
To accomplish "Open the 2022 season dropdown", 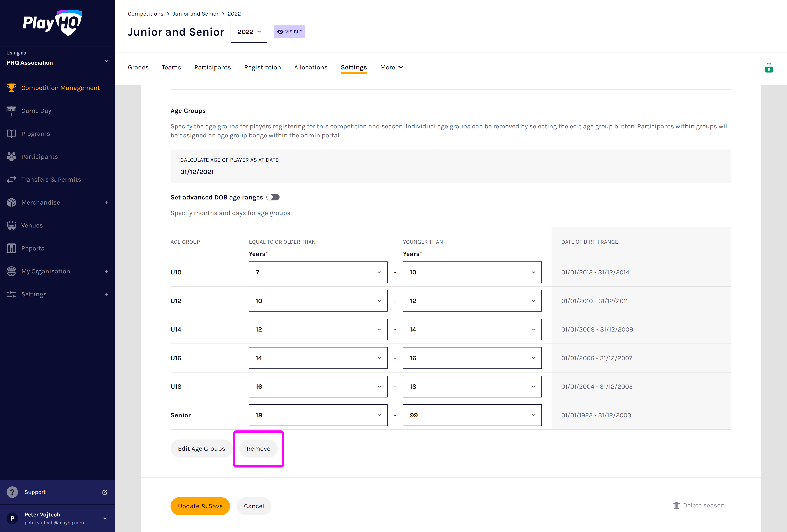I will tap(249, 32).
